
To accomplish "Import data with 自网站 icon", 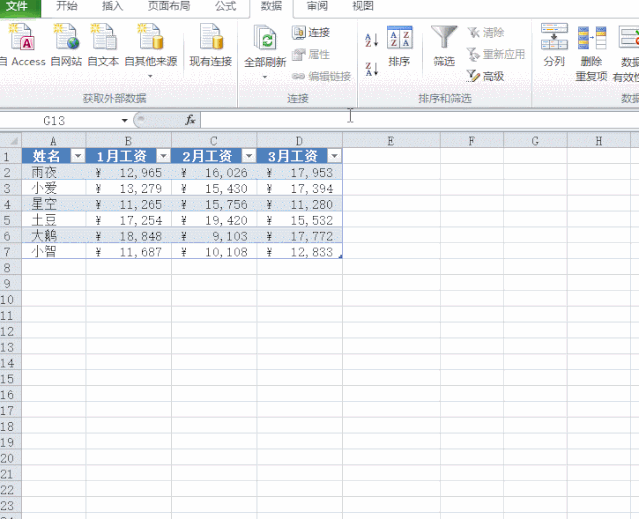I will point(66,37).
